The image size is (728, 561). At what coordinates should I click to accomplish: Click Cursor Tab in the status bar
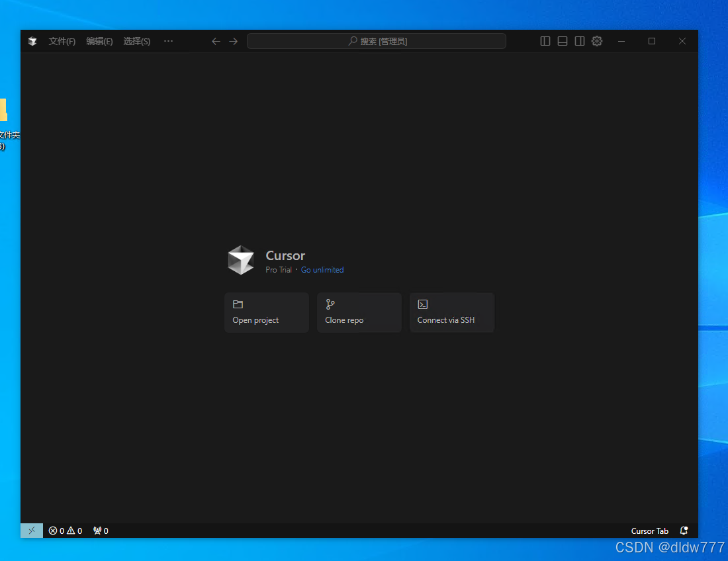coord(649,531)
